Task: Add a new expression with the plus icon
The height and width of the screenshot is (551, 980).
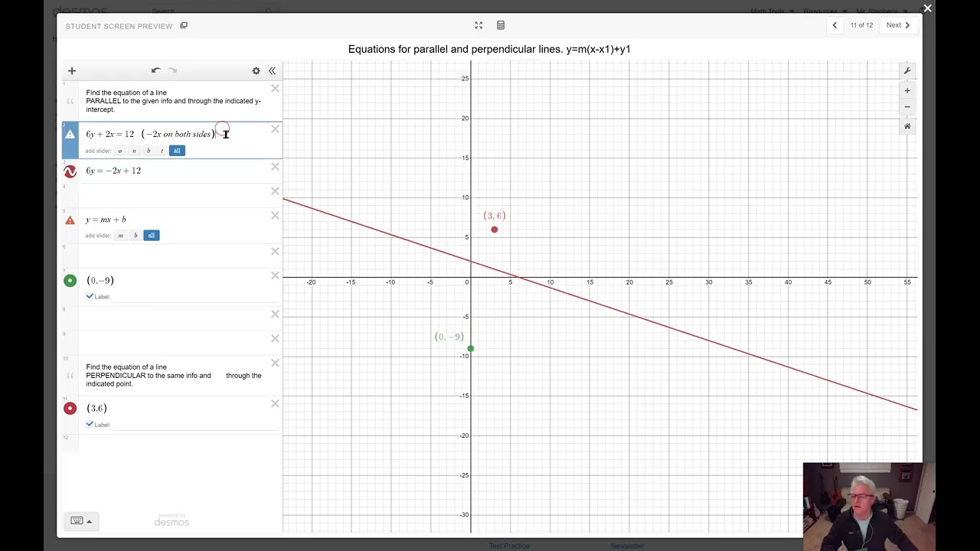Action: 72,70
